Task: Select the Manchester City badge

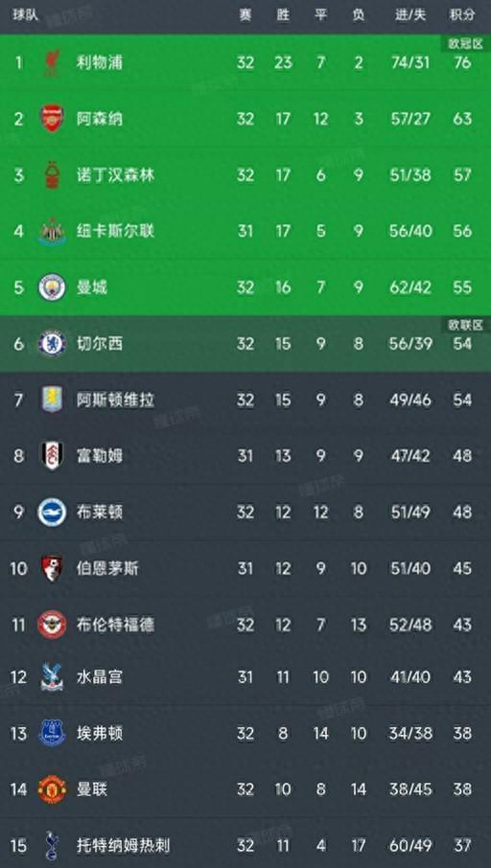Action: tap(52, 287)
